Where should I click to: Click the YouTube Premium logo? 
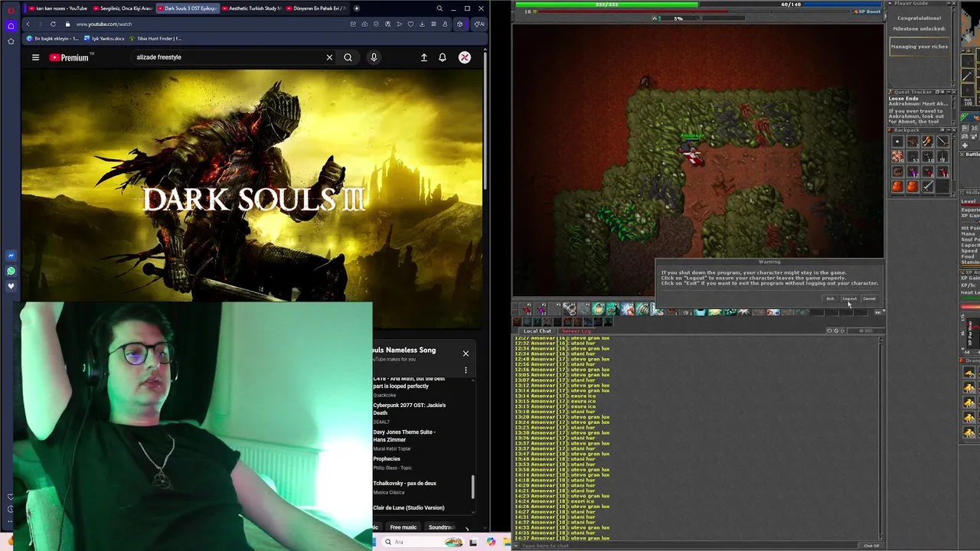70,57
